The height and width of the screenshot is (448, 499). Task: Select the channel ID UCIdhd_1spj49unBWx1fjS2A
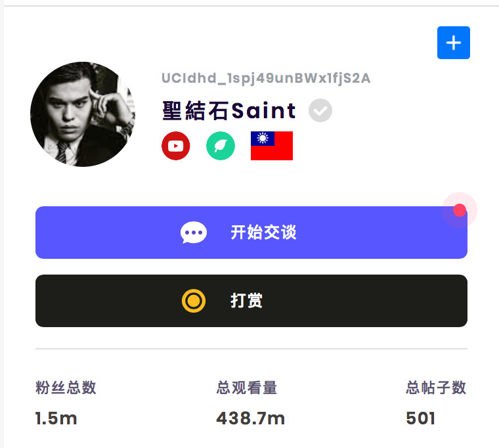coord(266,78)
